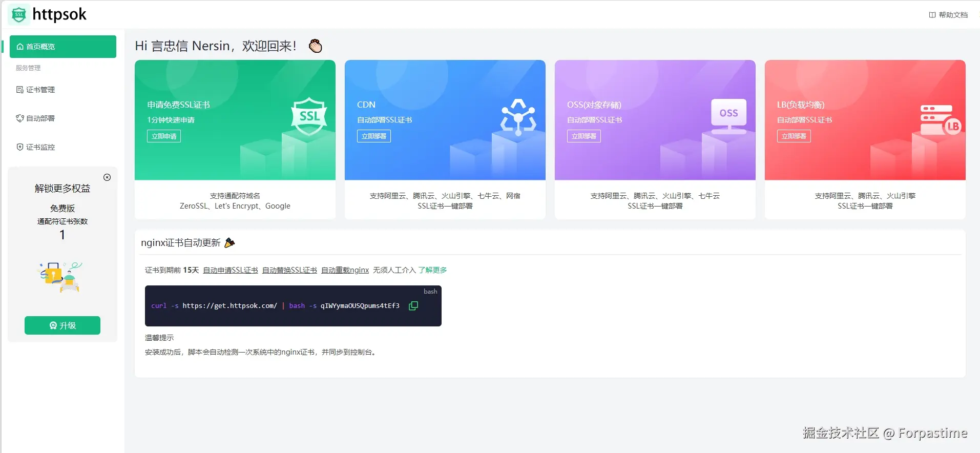Image resolution: width=980 pixels, height=453 pixels.
Task: Click the lock illustration in upgrade card
Action: click(x=60, y=277)
